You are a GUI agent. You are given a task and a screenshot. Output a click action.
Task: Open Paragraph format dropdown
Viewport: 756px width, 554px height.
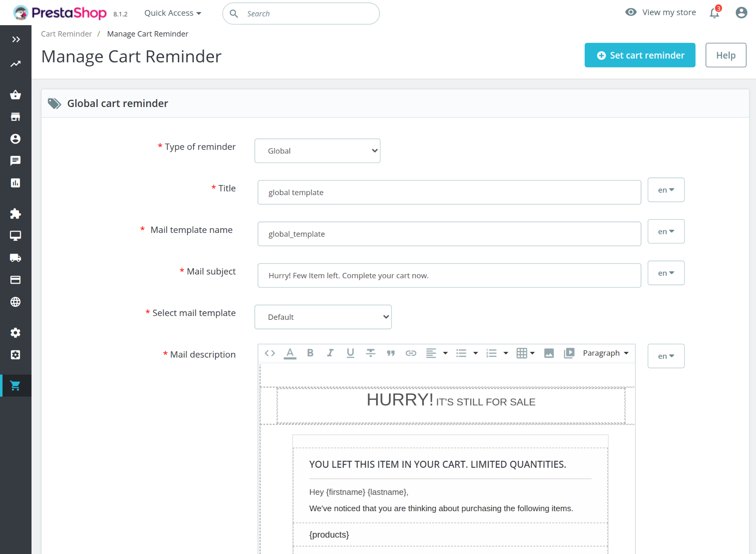606,353
